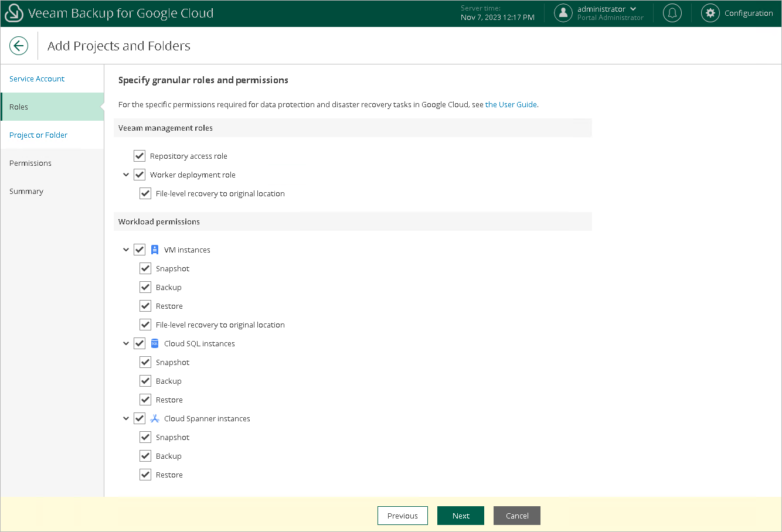Uncheck Restore under Cloud Spanner instances

(145, 475)
